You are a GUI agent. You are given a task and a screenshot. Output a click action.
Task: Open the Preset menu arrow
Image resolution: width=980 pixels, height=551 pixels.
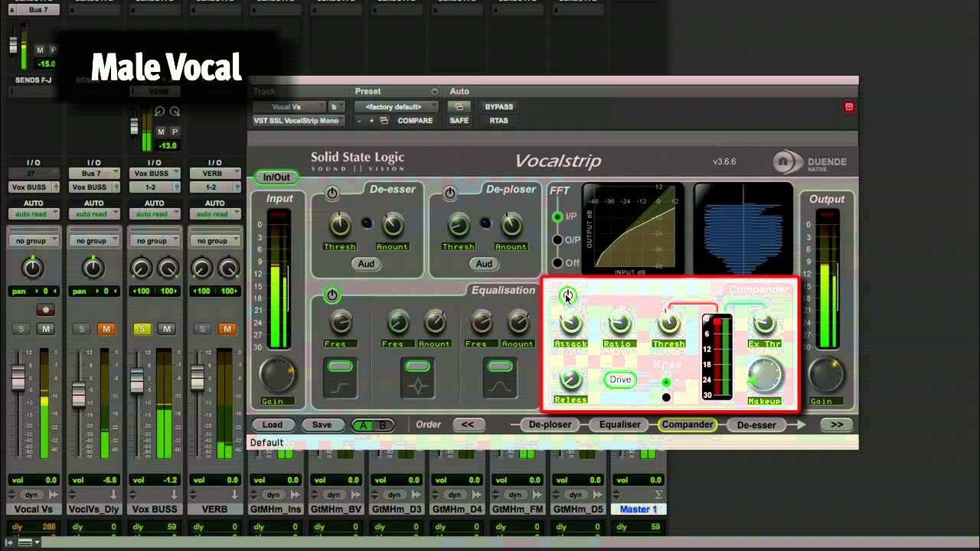tap(435, 91)
